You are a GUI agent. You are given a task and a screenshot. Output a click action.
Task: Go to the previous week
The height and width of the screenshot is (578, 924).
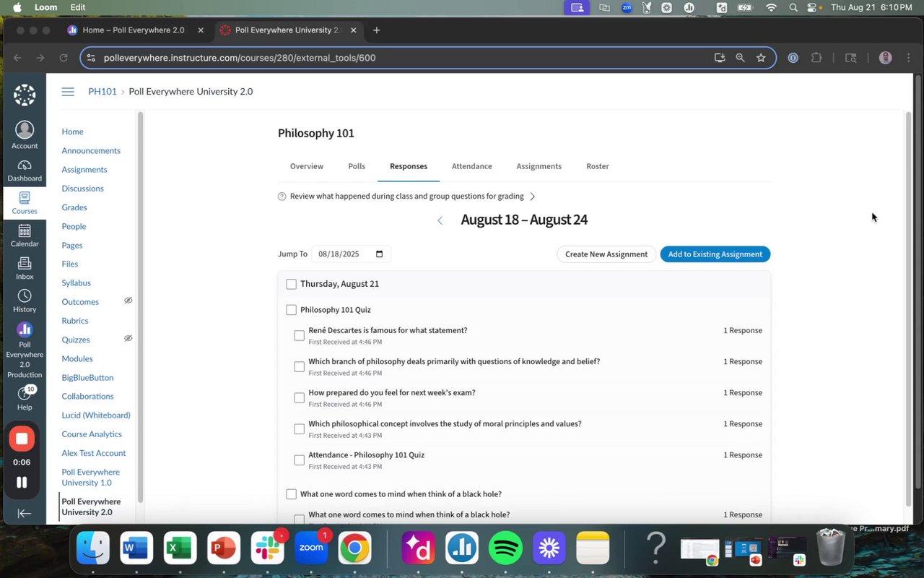click(440, 220)
